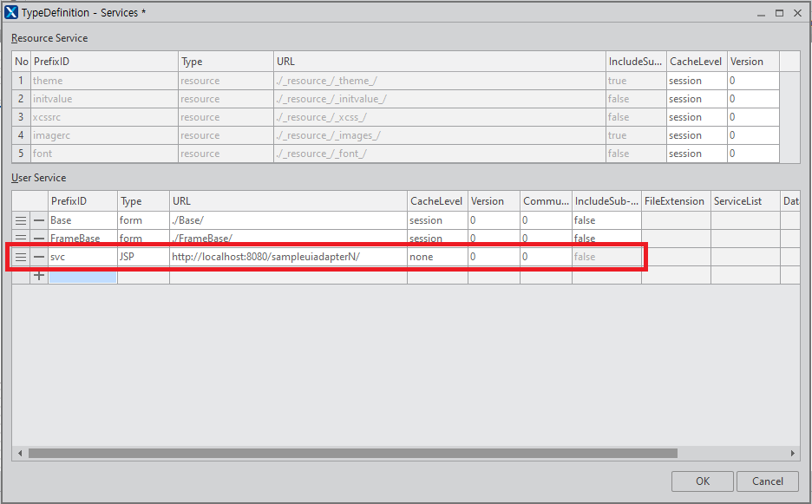
Task: Remove the svc service with its minus icon
Action: 39,257
